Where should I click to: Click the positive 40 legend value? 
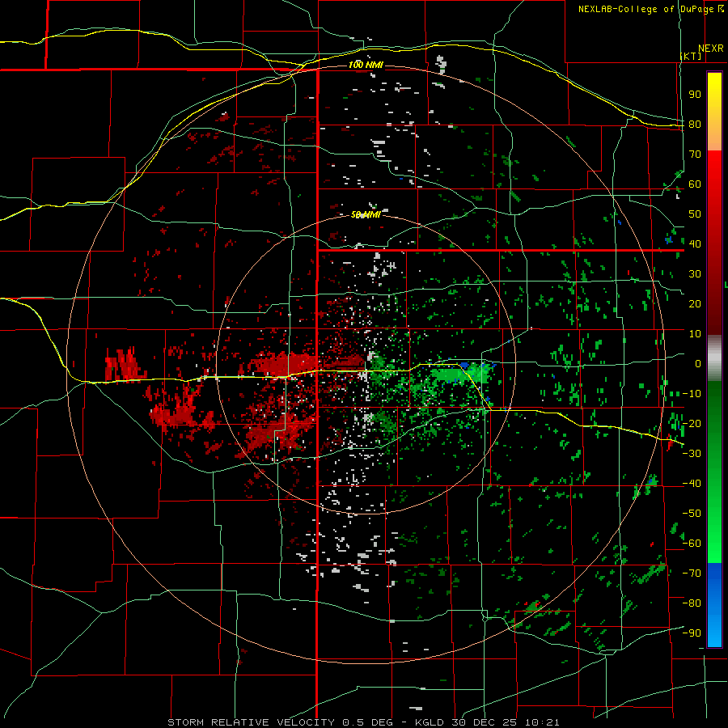point(695,243)
